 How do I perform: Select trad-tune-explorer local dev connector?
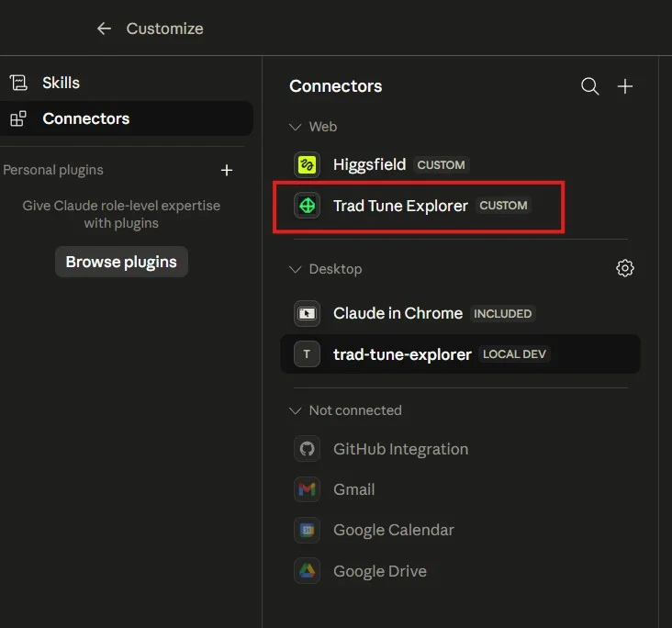click(460, 354)
